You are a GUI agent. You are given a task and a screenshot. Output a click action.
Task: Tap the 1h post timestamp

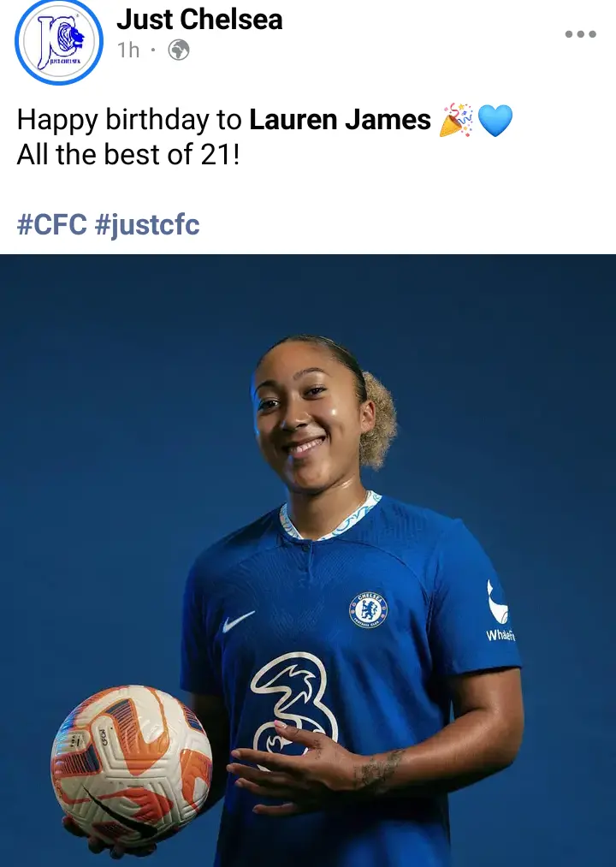[128, 50]
